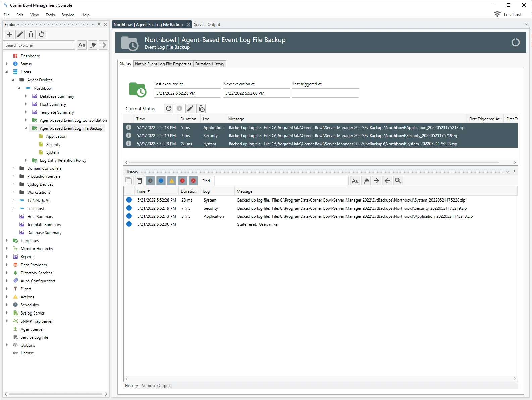Click the Current Status refresh icon

(169, 108)
